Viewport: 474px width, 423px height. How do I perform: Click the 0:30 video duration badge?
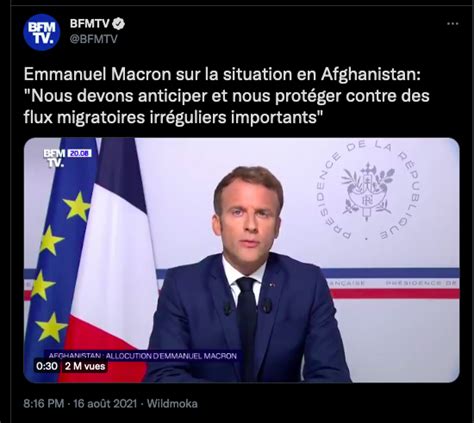pyautogui.click(x=47, y=366)
